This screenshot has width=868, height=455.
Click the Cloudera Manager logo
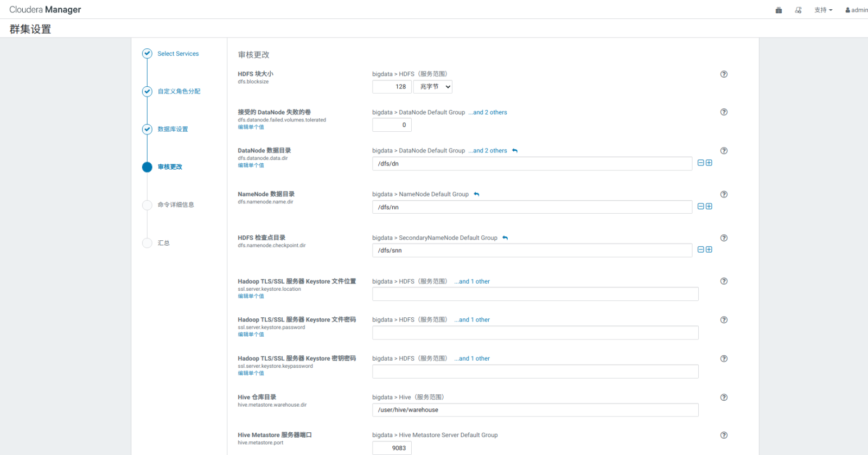(x=45, y=10)
